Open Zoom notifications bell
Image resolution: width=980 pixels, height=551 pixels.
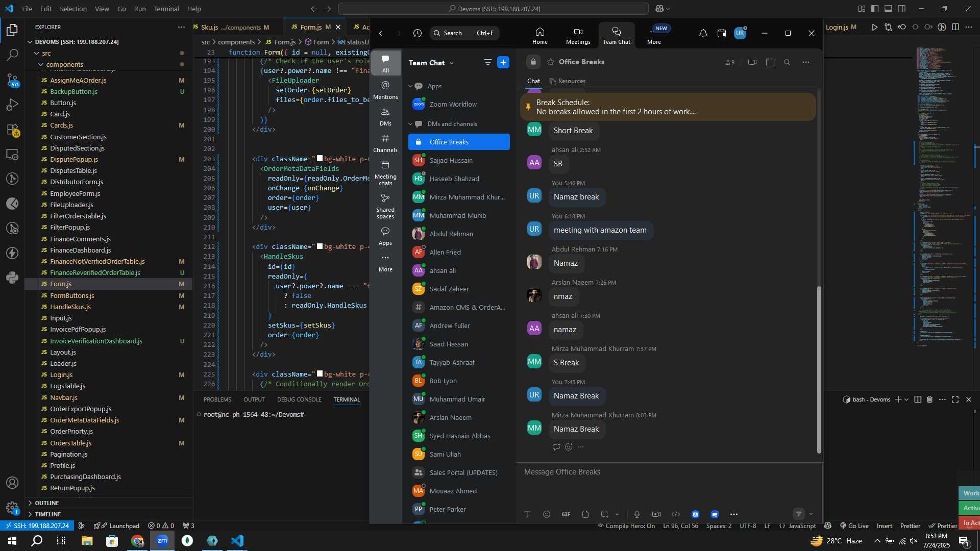703,33
